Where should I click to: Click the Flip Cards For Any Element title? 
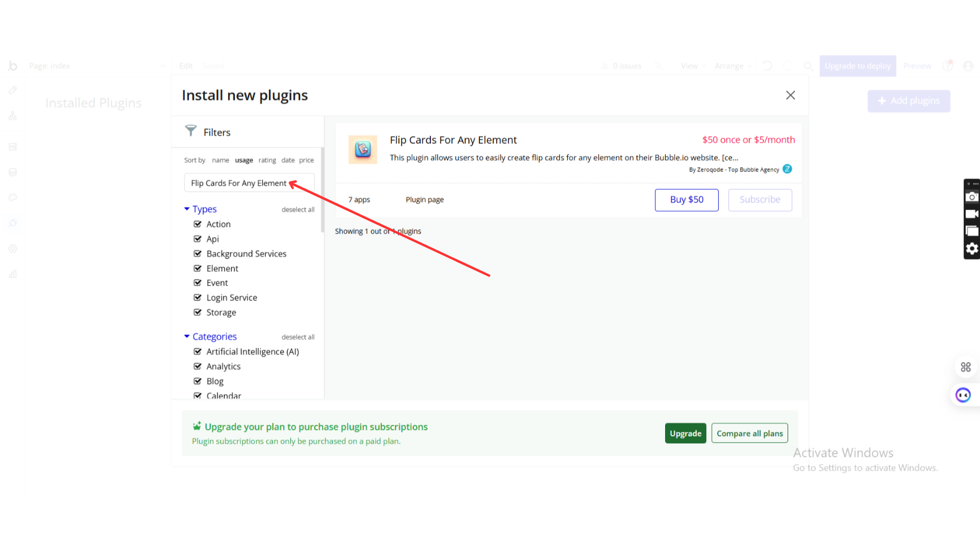coord(454,140)
